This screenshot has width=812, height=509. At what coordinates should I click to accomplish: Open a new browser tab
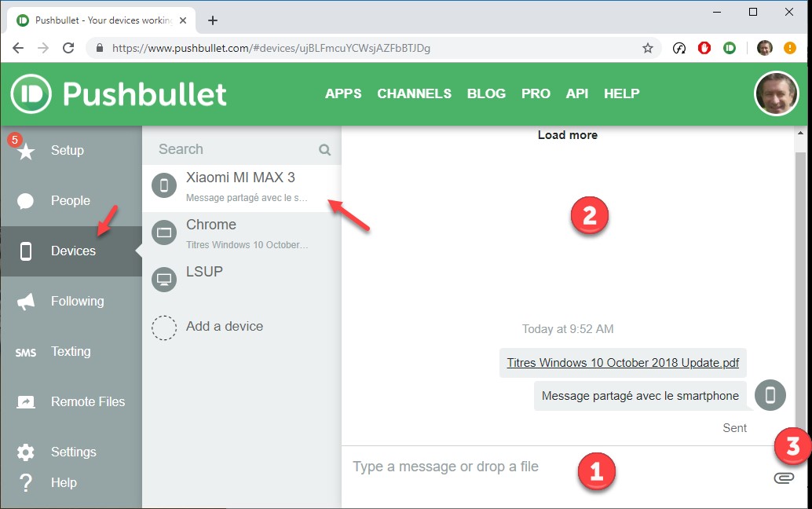212,20
